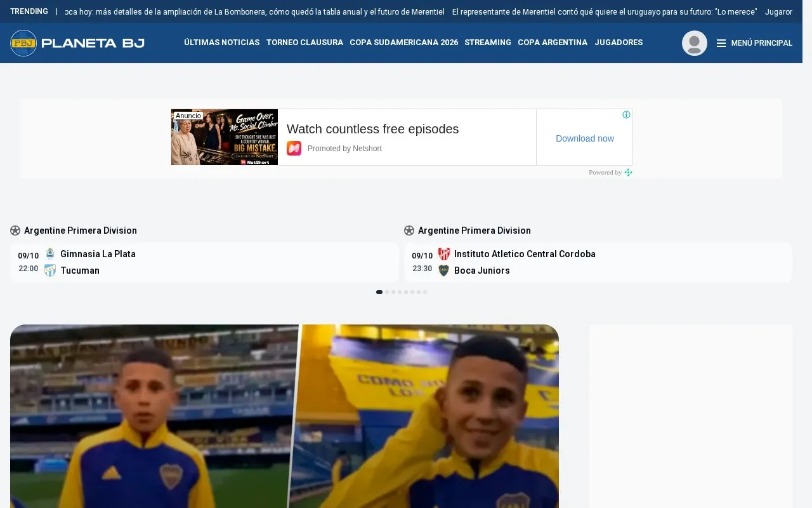Open the Streaming section
The image size is (812, 508).
(x=488, y=43)
